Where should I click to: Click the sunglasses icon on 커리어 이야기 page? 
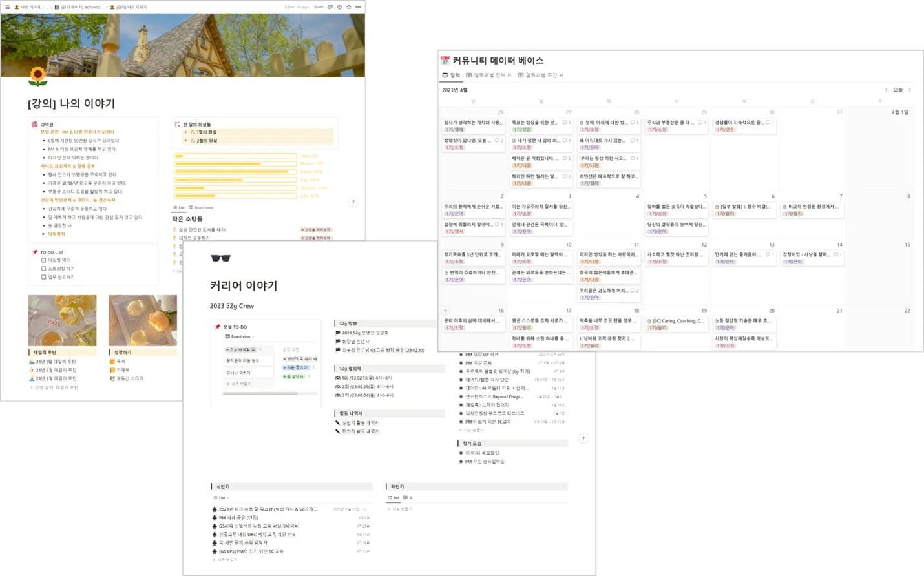pos(220,258)
